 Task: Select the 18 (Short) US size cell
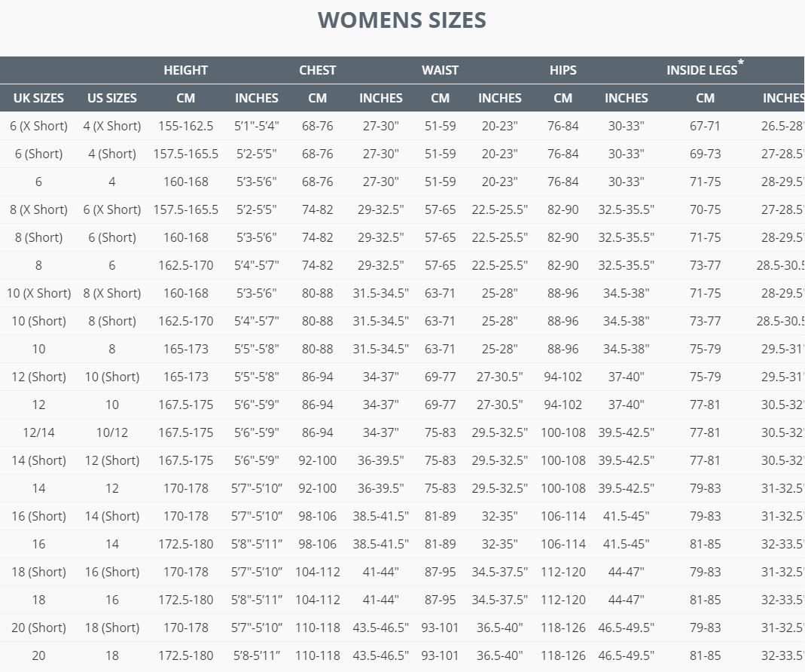pos(112,628)
